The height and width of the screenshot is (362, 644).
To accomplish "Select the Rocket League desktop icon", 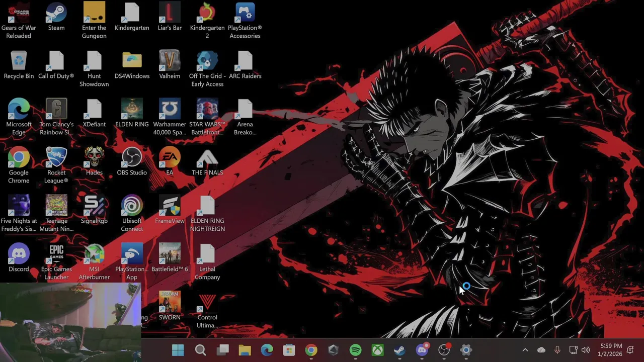I will [56, 166].
